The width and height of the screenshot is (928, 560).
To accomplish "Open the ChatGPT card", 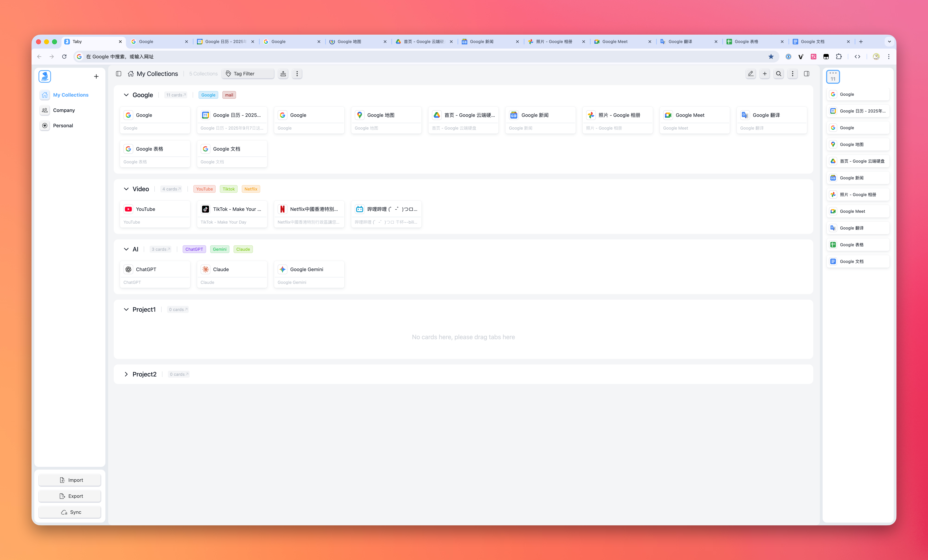I will [155, 275].
